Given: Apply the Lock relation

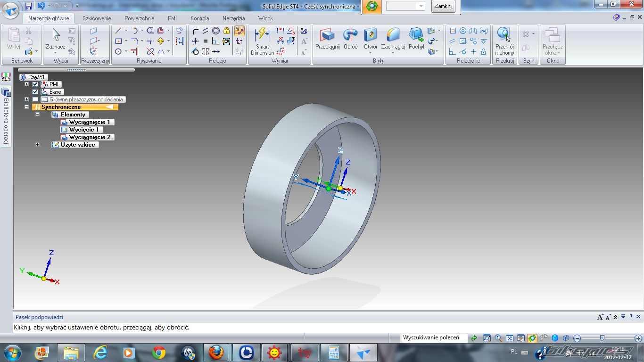Looking at the screenshot, I should 226,31.
